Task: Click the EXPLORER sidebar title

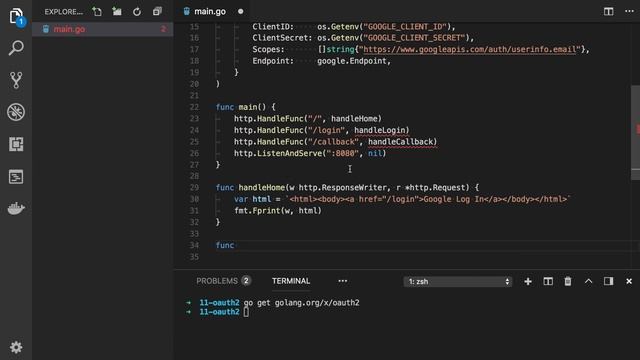Action: pyautogui.click(x=63, y=12)
